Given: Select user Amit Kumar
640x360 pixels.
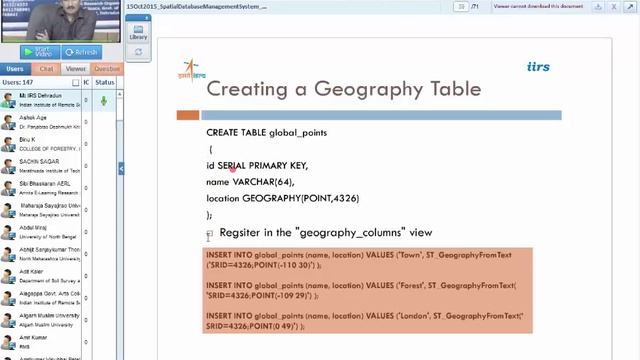Looking at the screenshot, I should (41, 342).
